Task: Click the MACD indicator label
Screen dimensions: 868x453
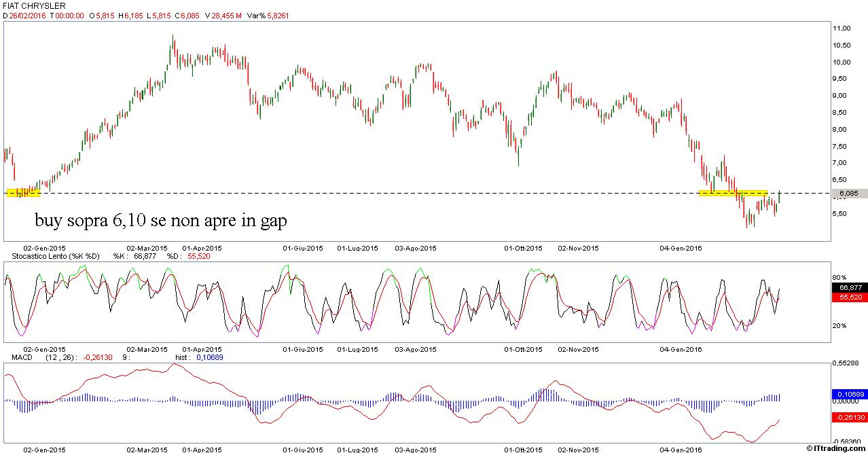Action: pyautogui.click(x=22, y=357)
